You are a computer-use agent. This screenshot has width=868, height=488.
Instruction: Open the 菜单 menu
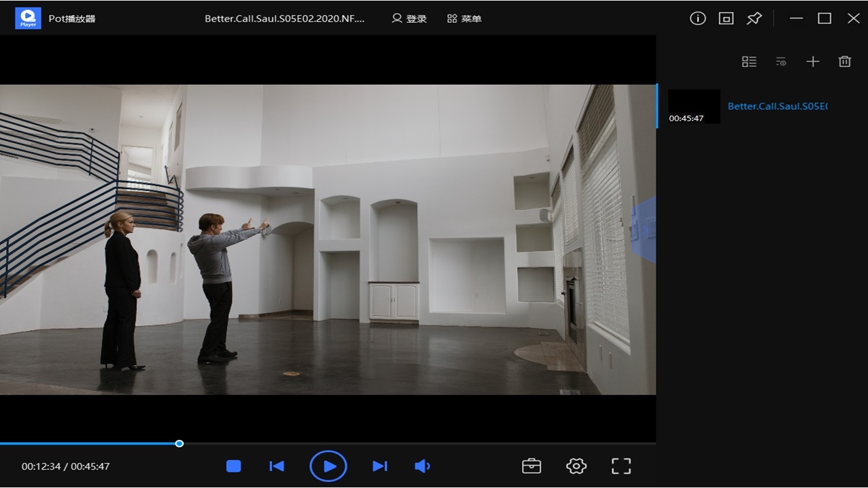pyautogui.click(x=465, y=18)
